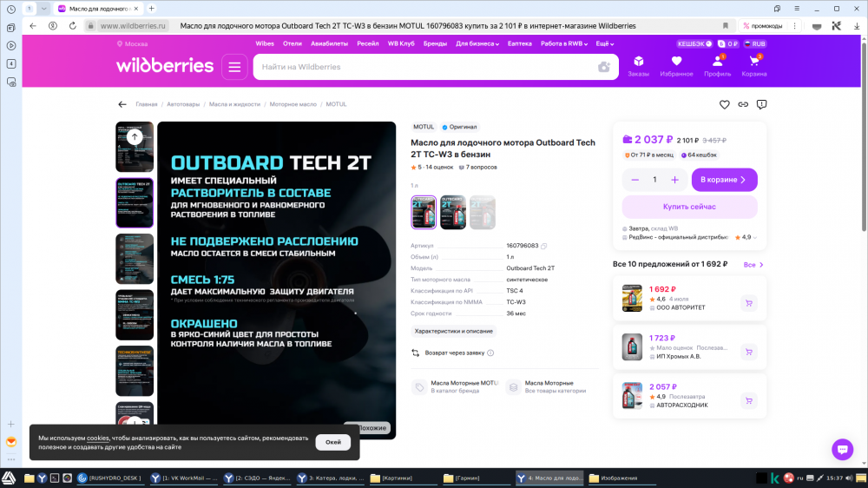Viewport: 868px width, 488px height.
Task: Open browser tab list dropdown
Action: tap(43, 9)
